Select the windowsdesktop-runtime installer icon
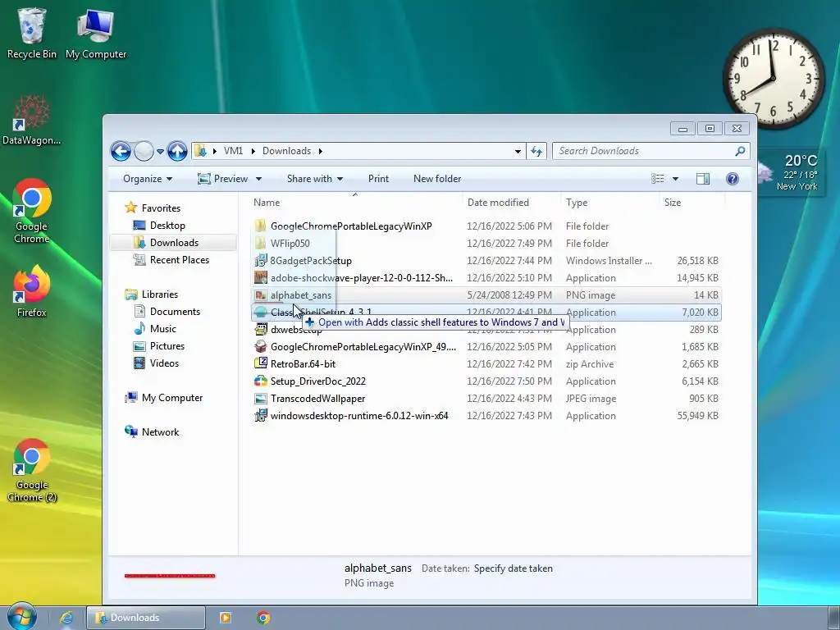This screenshot has width=840, height=630. point(260,416)
